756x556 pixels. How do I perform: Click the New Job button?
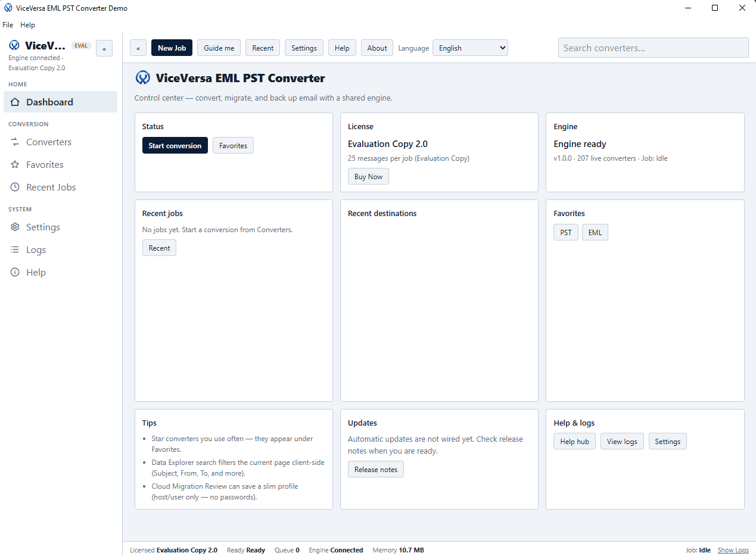(172, 48)
